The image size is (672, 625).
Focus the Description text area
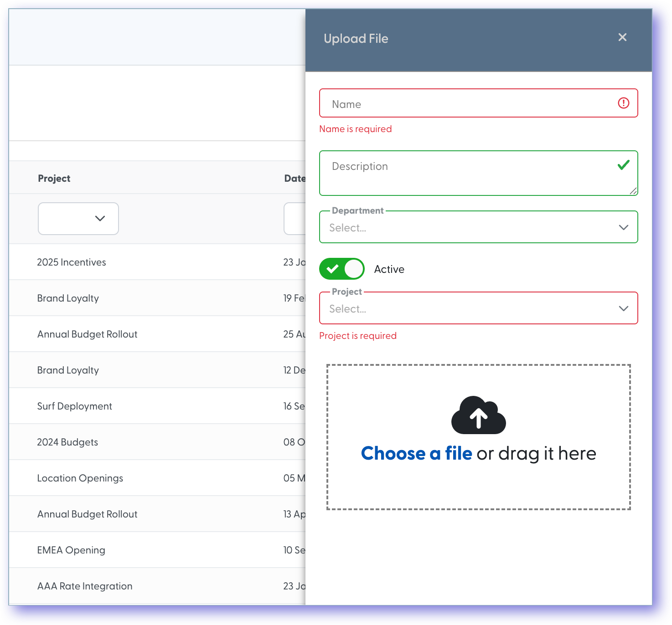478,173
